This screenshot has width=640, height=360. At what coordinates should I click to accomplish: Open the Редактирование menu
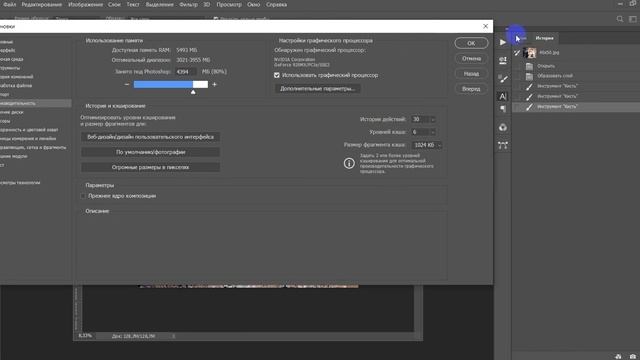tap(42, 4)
